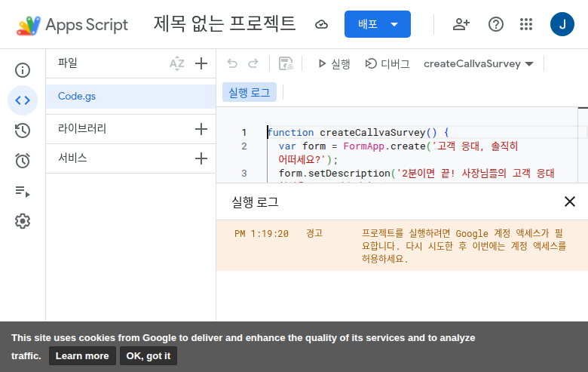Viewport: 588px width, 372px height.
Task: Sort files alphabetically with AZ icon
Action: click(x=176, y=63)
